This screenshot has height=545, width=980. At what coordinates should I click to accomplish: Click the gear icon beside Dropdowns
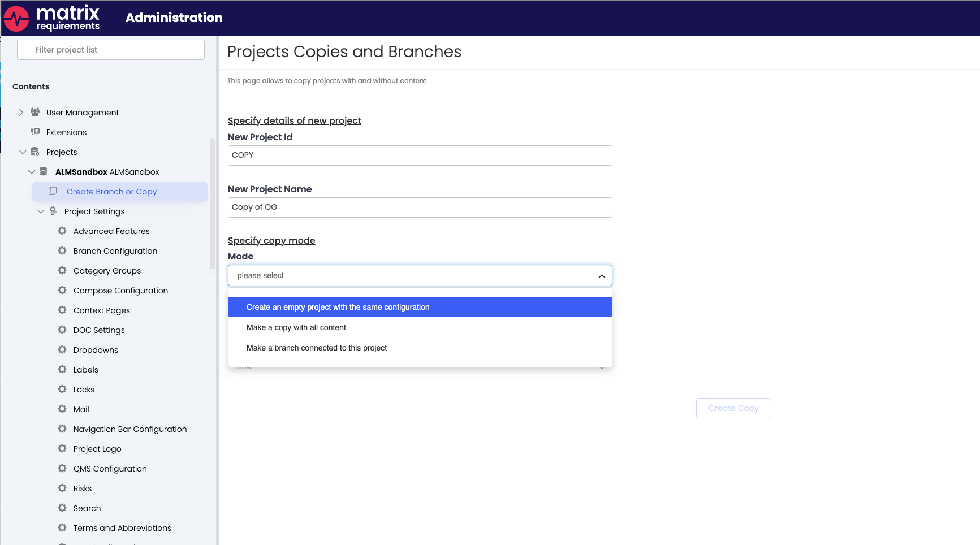(62, 349)
